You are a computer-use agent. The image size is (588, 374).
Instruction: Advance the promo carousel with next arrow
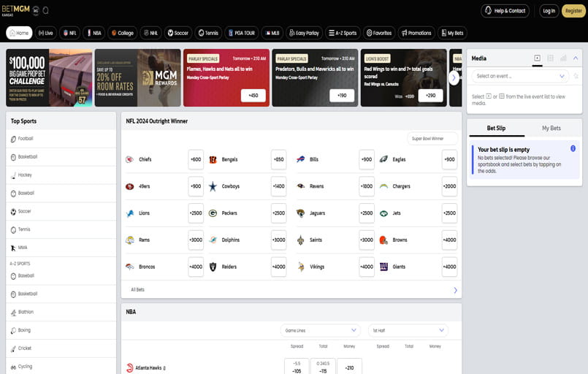(454, 78)
